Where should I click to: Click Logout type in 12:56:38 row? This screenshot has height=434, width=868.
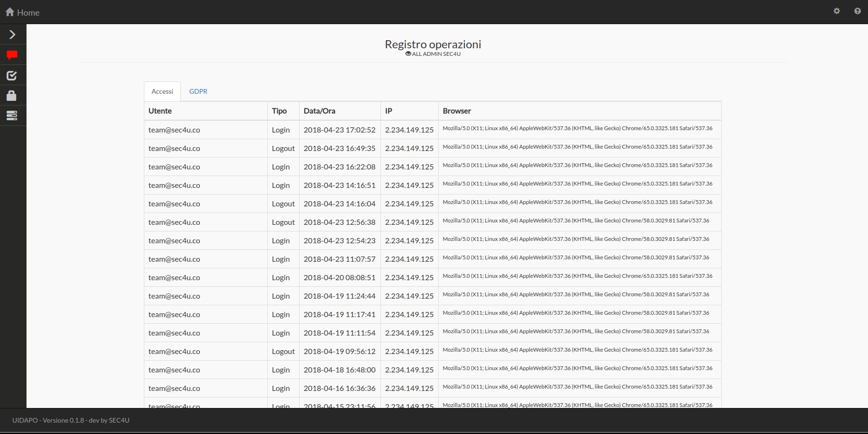point(283,222)
